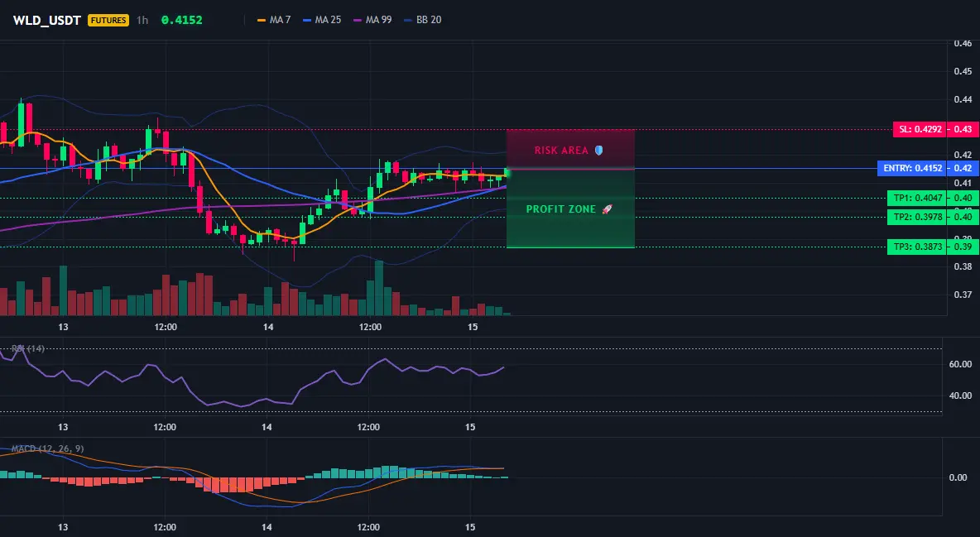Click the 40.00 RSI axis value
980x537 pixels.
pos(961,395)
